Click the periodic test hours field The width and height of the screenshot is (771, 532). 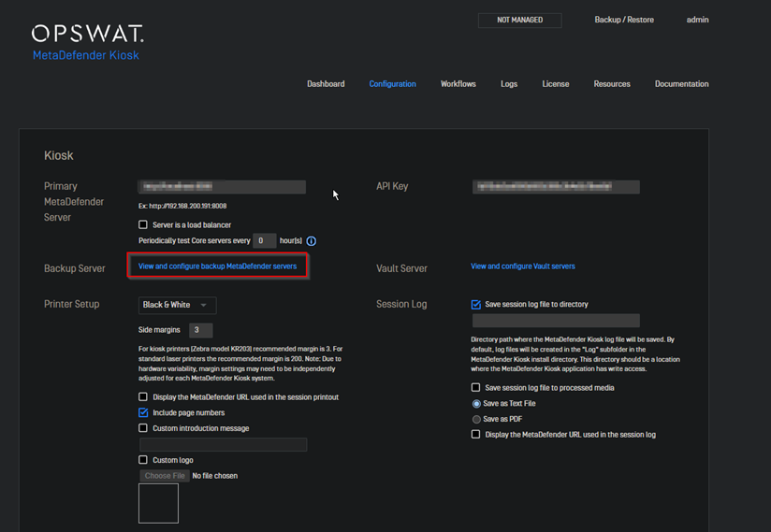[x=265, y=240]
